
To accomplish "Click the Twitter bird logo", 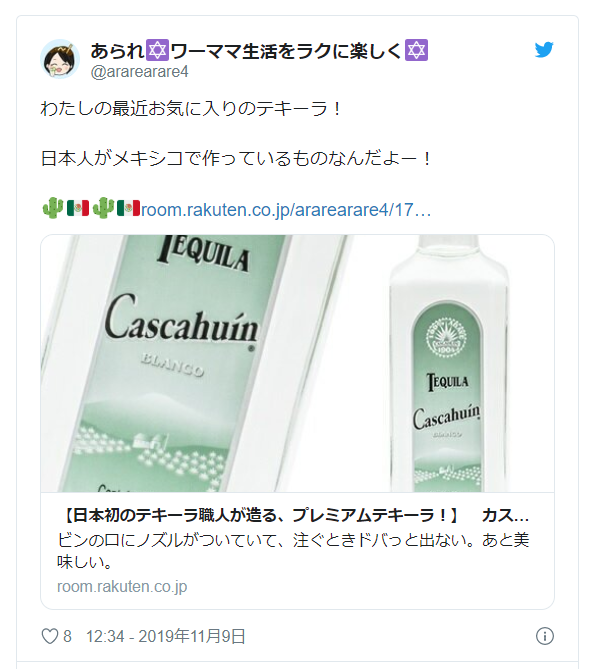I will click(x=544, y=49).
